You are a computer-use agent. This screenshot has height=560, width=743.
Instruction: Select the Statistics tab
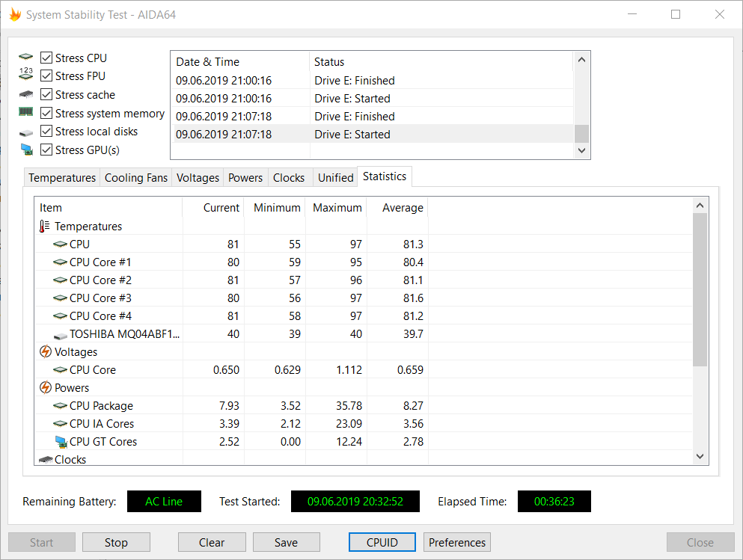385,176
